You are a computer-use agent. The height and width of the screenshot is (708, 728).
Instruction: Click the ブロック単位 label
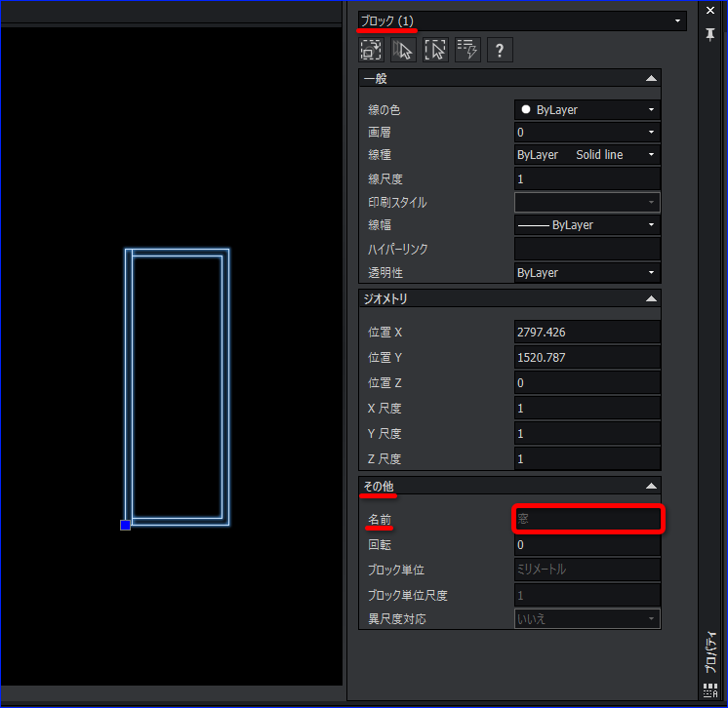(x=396, y=570)
